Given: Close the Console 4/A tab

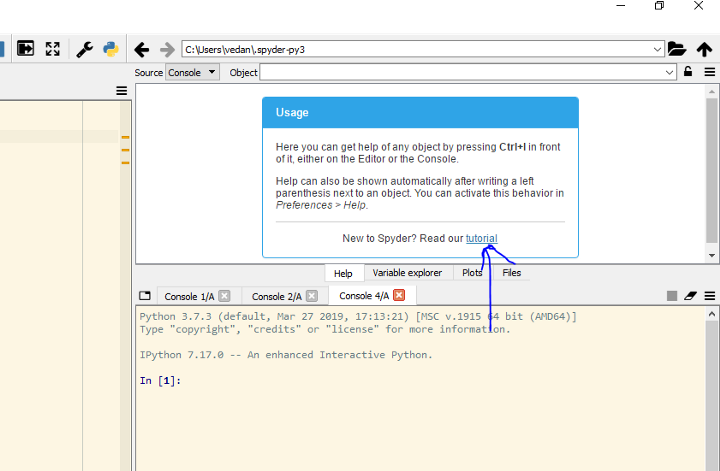Looking at the screenshot, I should tap(400, 296).
